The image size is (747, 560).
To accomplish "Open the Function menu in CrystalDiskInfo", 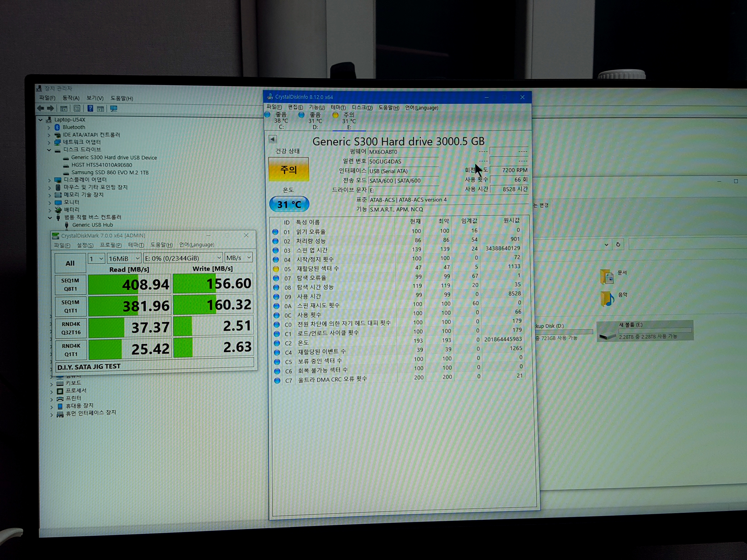I will pos(317,107).
